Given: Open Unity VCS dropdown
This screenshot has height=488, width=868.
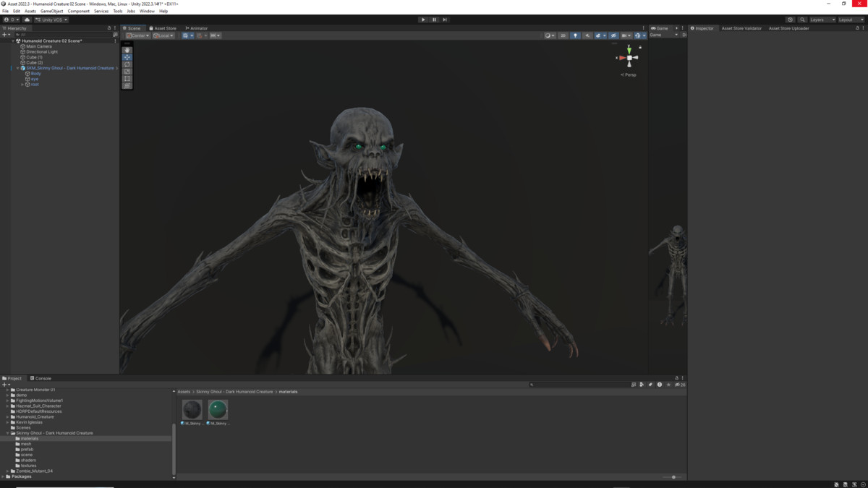Looking at the screenshot, I should 51,20.
